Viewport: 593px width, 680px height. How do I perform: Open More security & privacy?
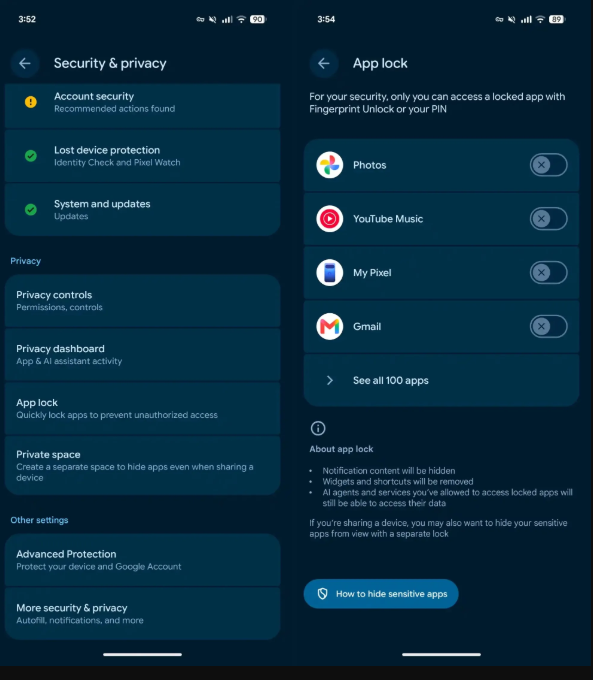coord(142,614)
